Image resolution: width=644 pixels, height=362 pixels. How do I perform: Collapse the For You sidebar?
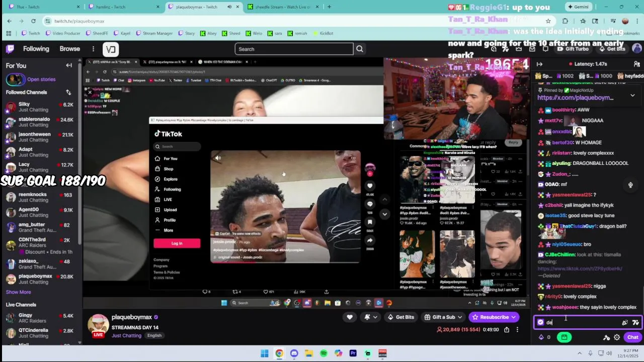click(69, 65)
